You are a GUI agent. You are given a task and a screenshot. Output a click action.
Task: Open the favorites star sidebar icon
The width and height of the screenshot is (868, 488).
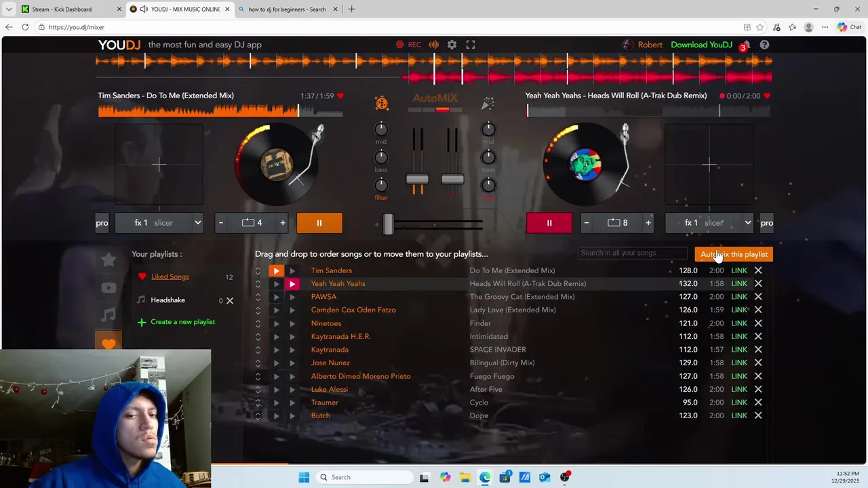tap(108, 260)
